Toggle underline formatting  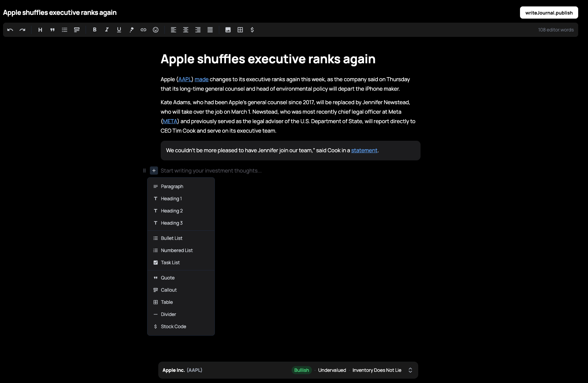pos(119,30)
